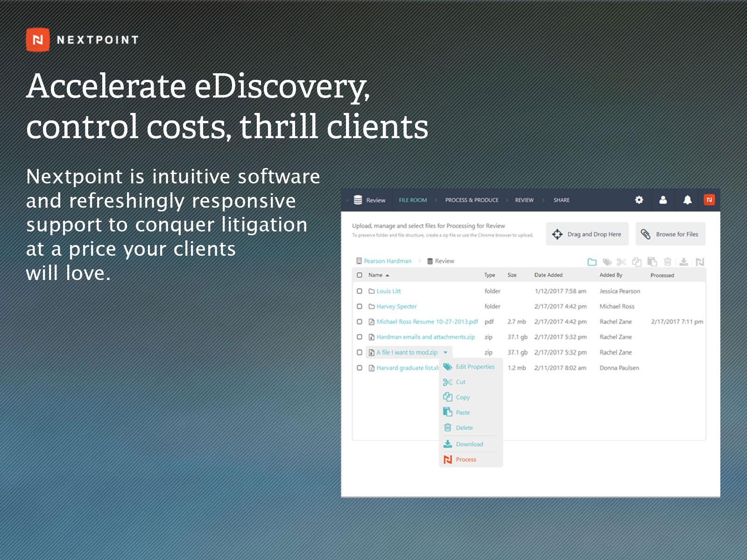Click the new folder toolbar icon

tap(592, 262)
